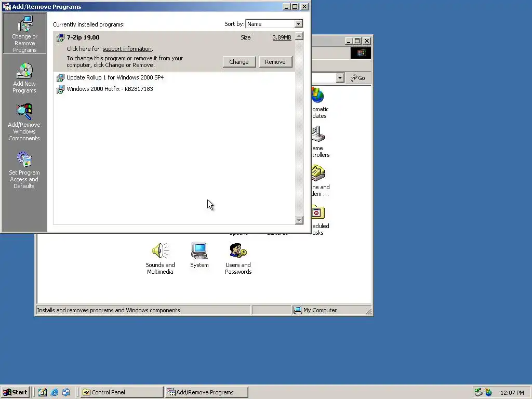Open Scheduled Tasks folder icon in Control Panel

click(x=318, y=212)
